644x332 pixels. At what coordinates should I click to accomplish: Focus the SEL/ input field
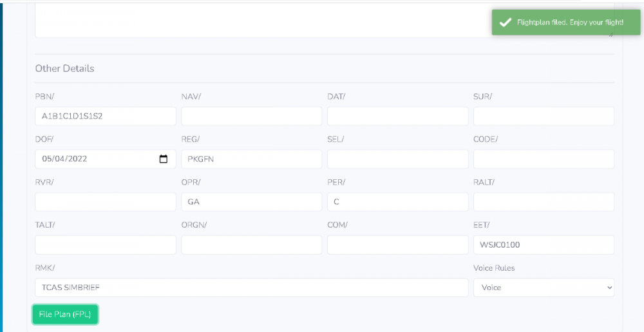(x=397, y=159)
